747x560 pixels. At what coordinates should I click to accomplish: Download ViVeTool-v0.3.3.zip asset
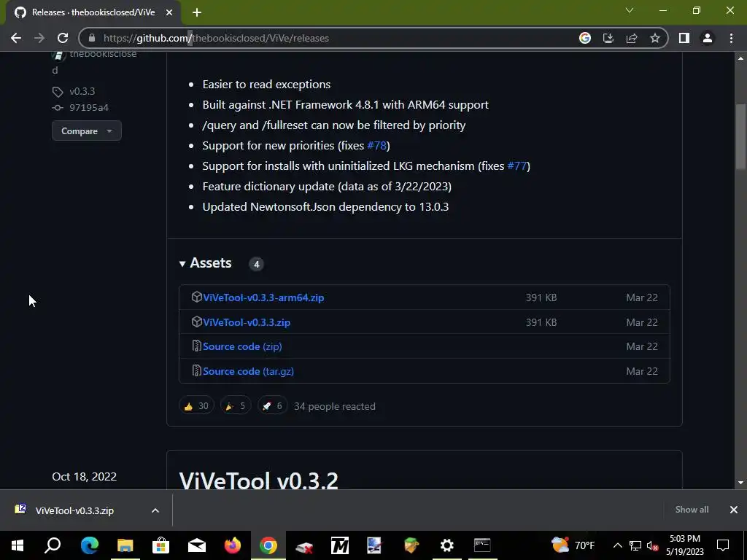(x=247, y=322)
